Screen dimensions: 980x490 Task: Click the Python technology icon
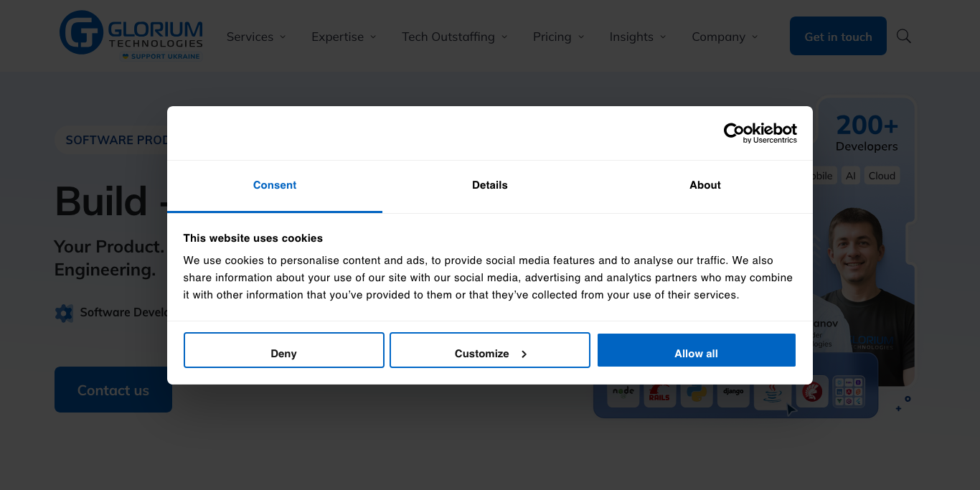697,392
